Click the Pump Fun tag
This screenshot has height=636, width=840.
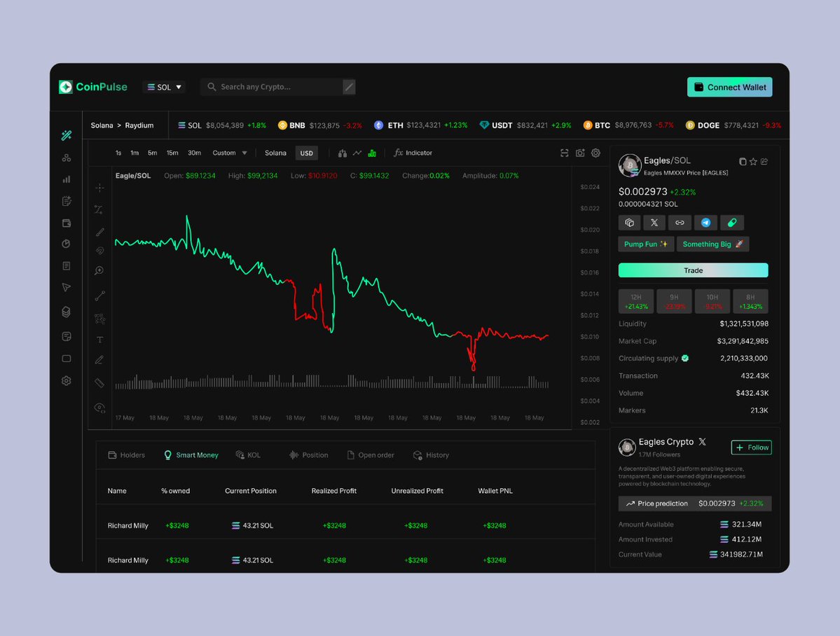click(x=646, y=244)
